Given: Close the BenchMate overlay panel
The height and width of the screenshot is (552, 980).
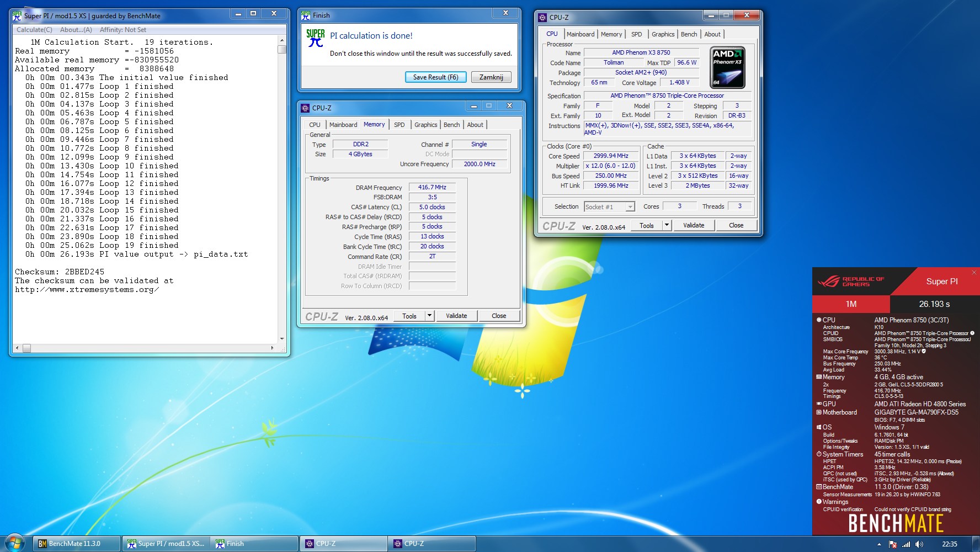Looking at the screenshot, I should [974, 272].
